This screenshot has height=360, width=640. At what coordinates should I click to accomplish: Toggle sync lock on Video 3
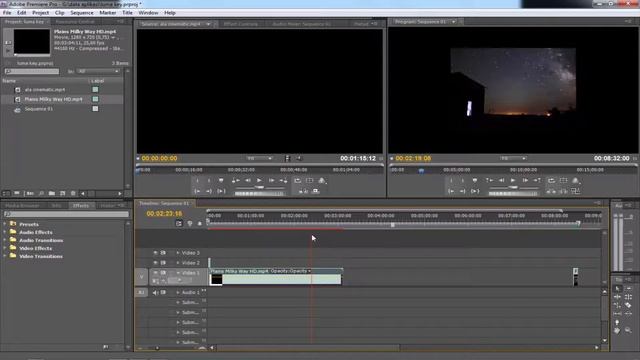coord(163,253)
